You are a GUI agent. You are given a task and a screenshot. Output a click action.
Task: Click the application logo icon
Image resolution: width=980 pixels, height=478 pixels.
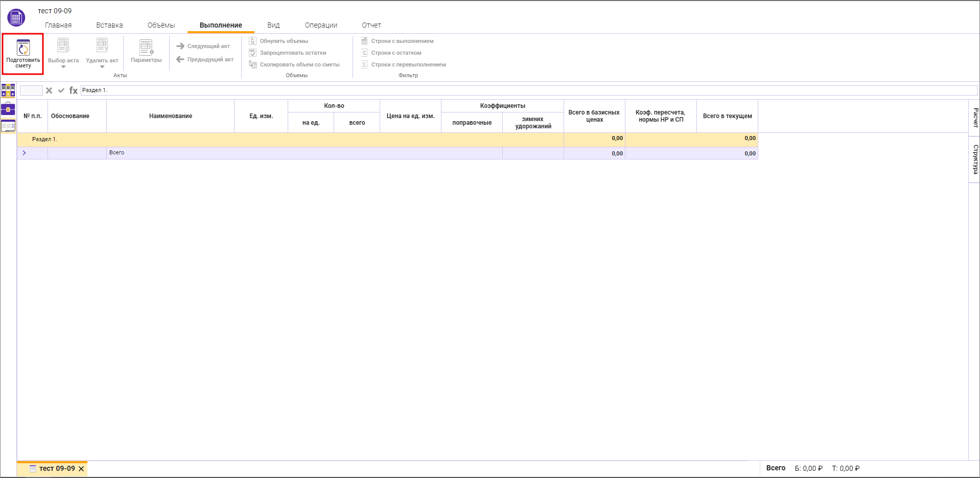pos(16,18)
